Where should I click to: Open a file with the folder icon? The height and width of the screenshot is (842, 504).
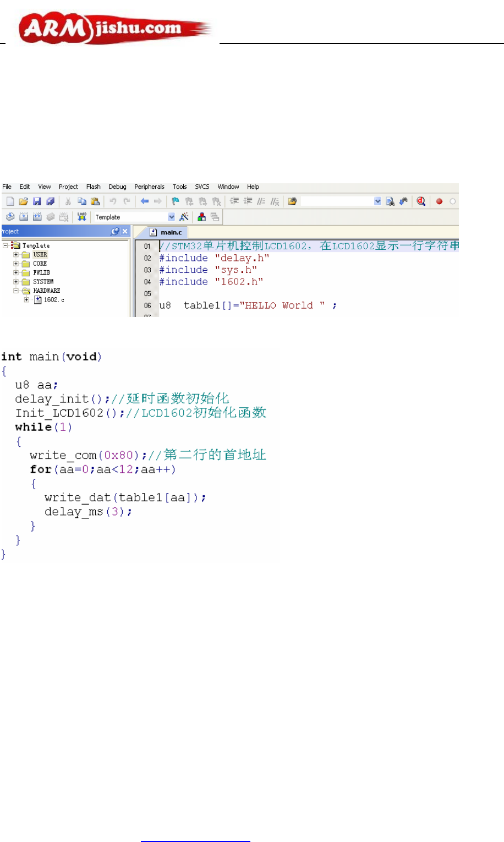coord(24,201)
